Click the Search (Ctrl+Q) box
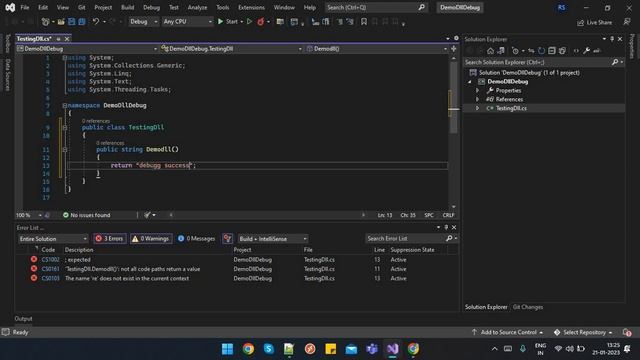Screen dimensions: 640x360 (x=376, y=7)
